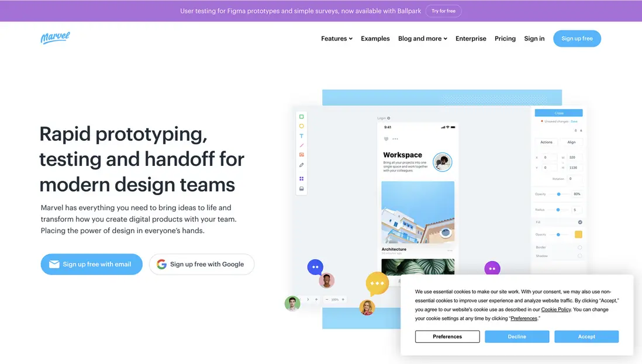
Task: Expand the Features dropdown menu
Action: coord(337,39)
